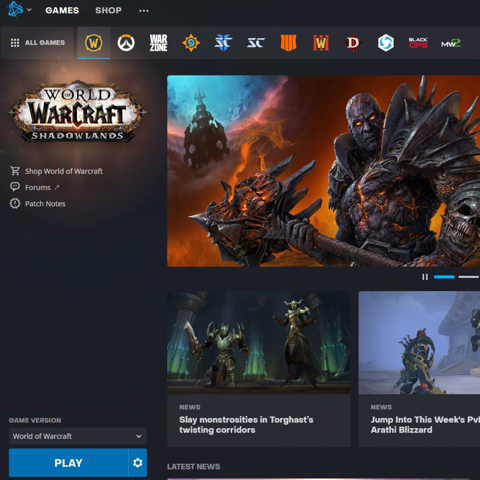The image size is (480, 480).
Task: Pause the featured banner carousel
Action: pos(425,277)
